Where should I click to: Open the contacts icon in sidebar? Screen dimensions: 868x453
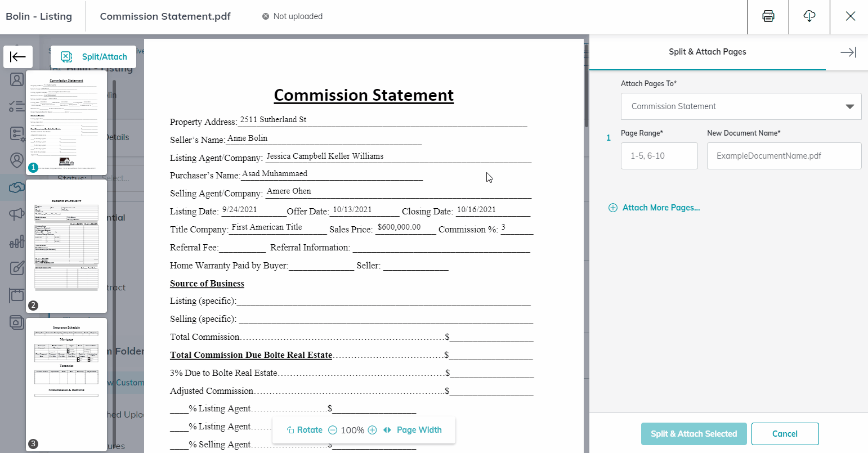17,79
